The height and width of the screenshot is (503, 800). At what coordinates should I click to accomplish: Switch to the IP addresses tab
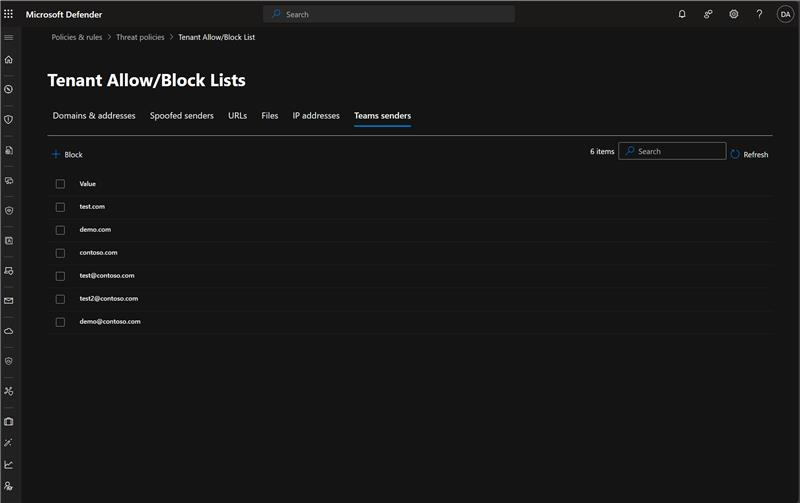[316, 116]
